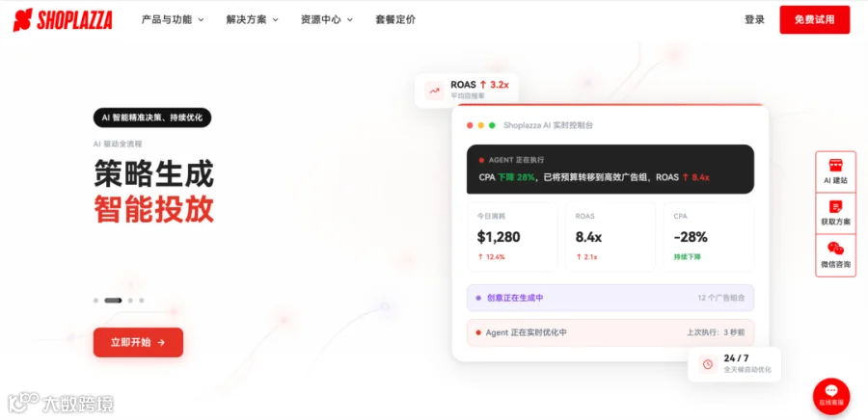Click the 24/7 clock icon
868x420 pixels.
(708, 364)
